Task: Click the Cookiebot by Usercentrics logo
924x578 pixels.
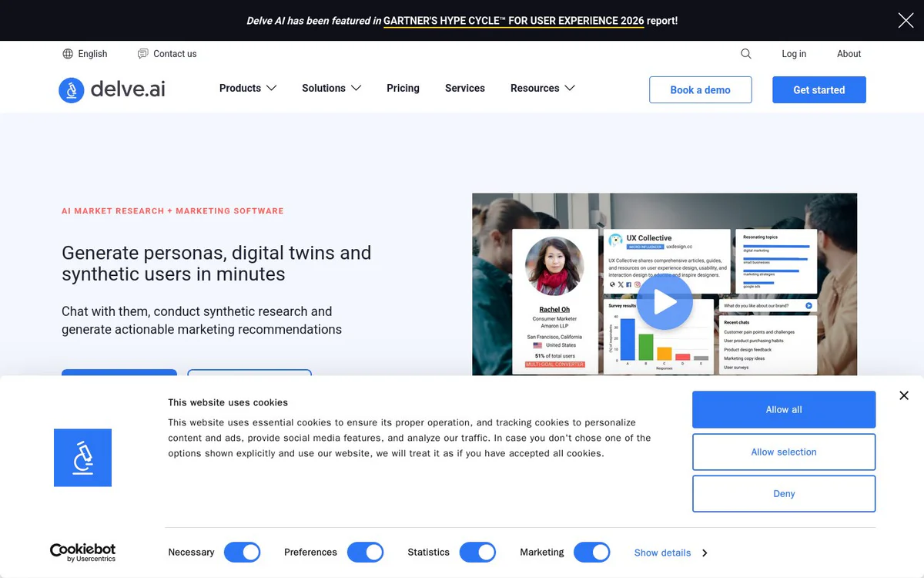Action: (82, 552)
